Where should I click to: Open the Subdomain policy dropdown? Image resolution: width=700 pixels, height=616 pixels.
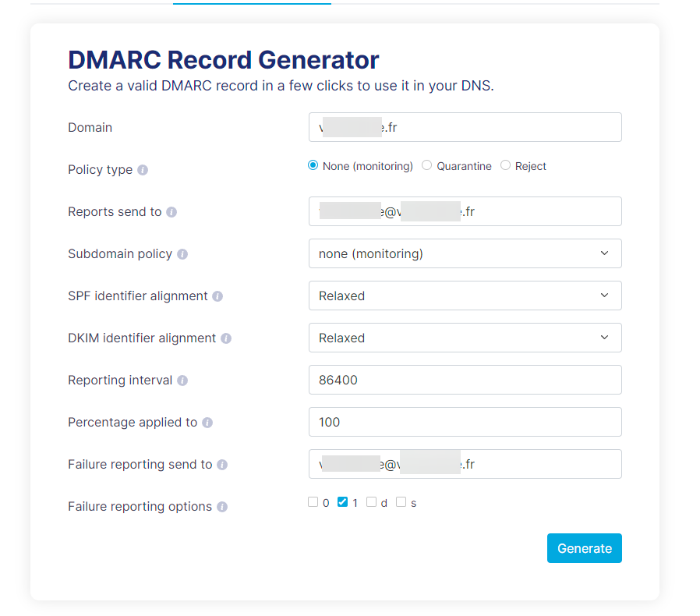pos(465,253)
